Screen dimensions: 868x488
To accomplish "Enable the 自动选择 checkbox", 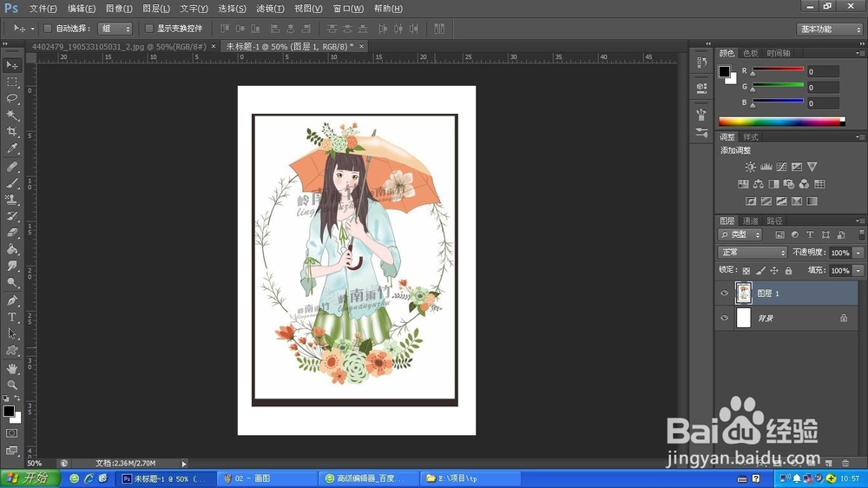I will [48, 29].
